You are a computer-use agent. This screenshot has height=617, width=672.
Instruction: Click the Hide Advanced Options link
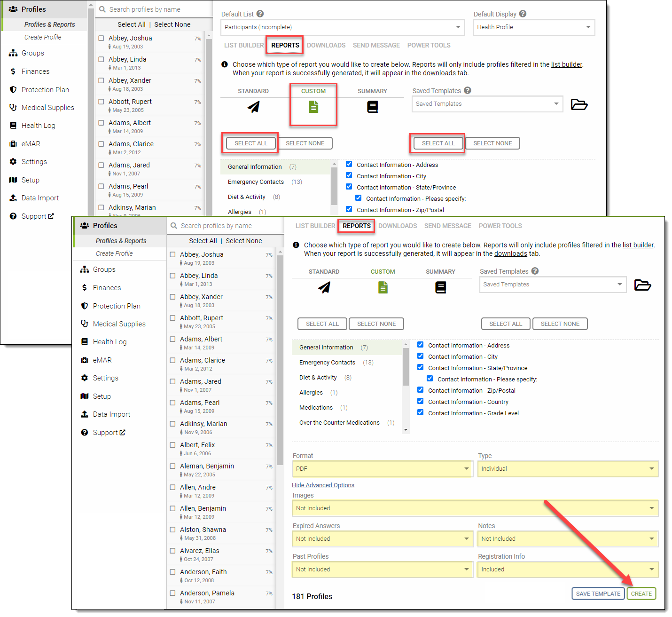[323, 485]
